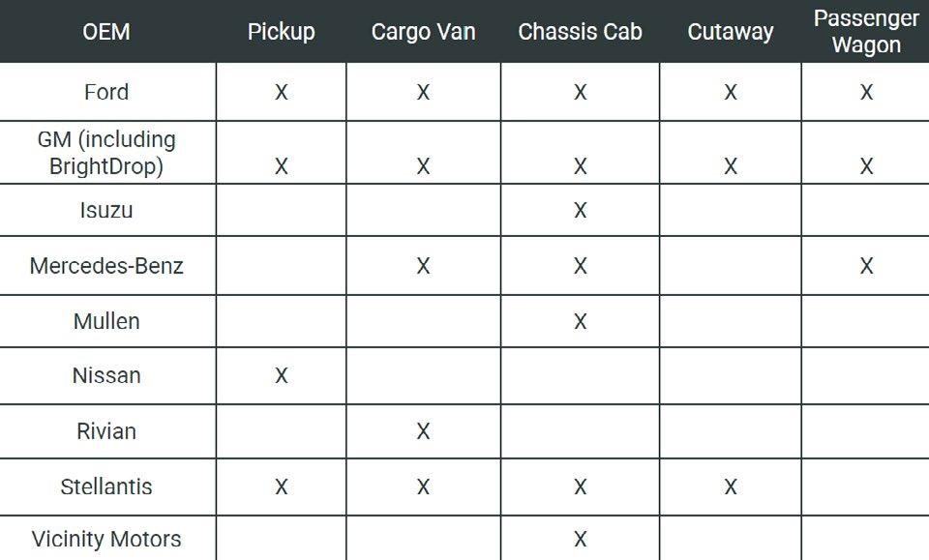Image resolution: width=929 pixels, height=560 pixels.
Task: Click Isuzu's Chassis Cab X mark
Action: tap(580, 210)
